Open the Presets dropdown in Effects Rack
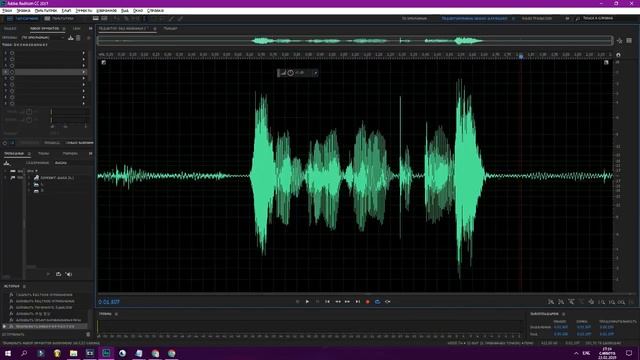Screen dimensions: 640x360 (x=42, y=38)
